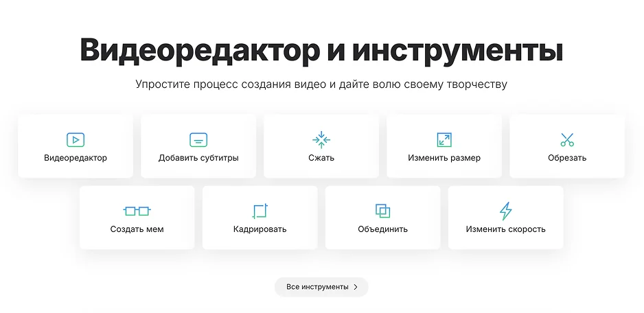Screen dimensions: 644x313
Task: Click the lightning bolt icon above Изменить скорость
Action: click(x=505, y=211)
